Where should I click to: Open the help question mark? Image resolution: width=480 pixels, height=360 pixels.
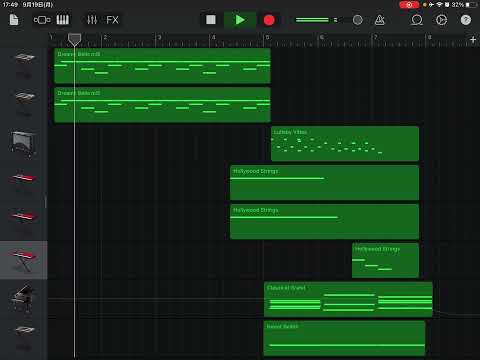(466, 20)
